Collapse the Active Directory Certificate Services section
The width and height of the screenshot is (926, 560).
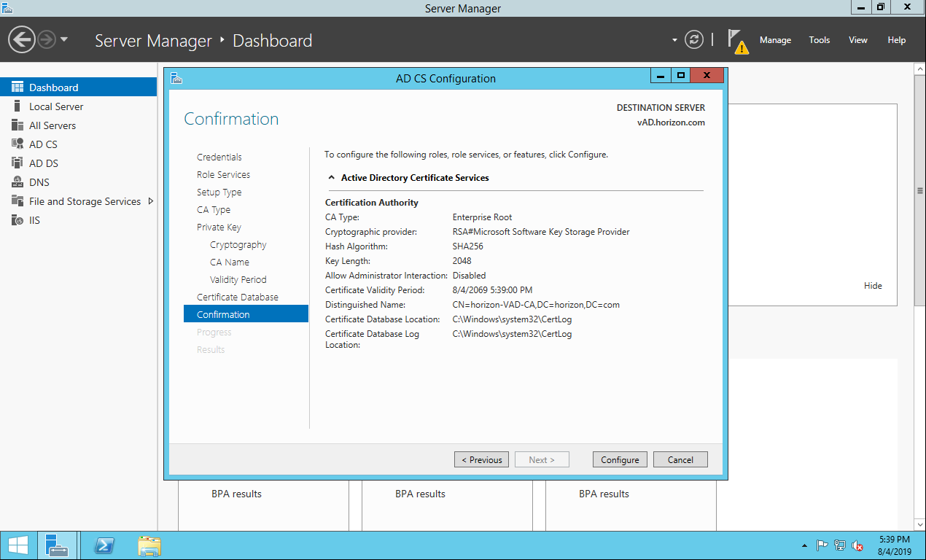[x=332, y=178]
